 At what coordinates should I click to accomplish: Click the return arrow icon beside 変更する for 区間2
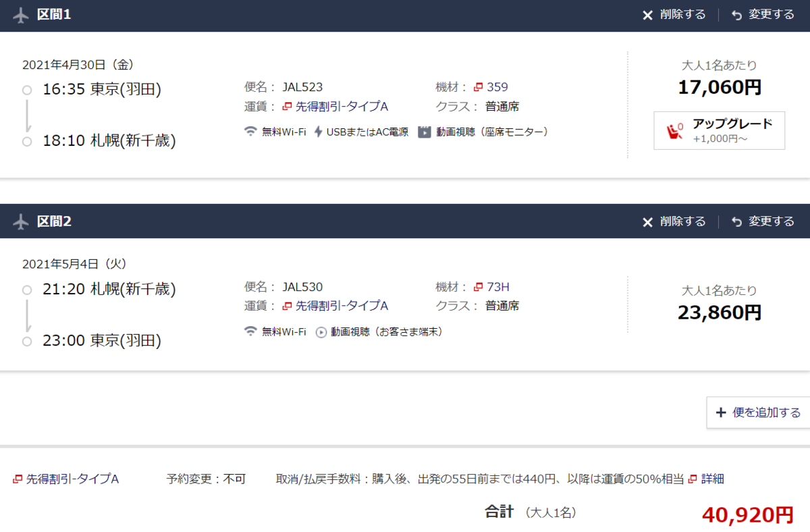coord(736,221)
